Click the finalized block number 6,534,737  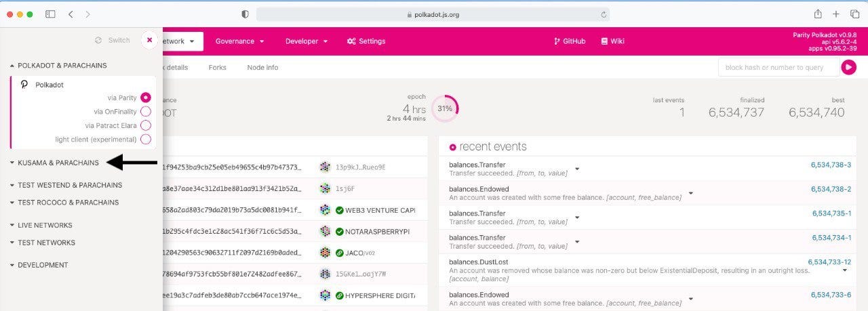click(736, 113)
